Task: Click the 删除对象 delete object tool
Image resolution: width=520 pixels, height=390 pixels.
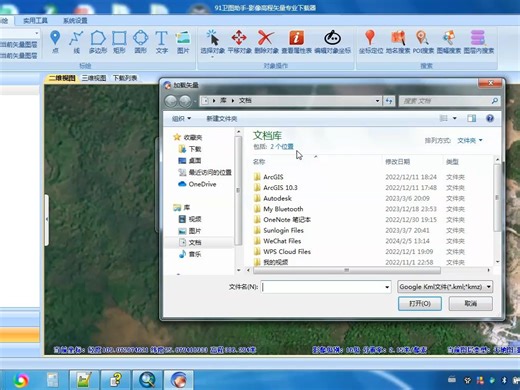Action: pos(266,42)
